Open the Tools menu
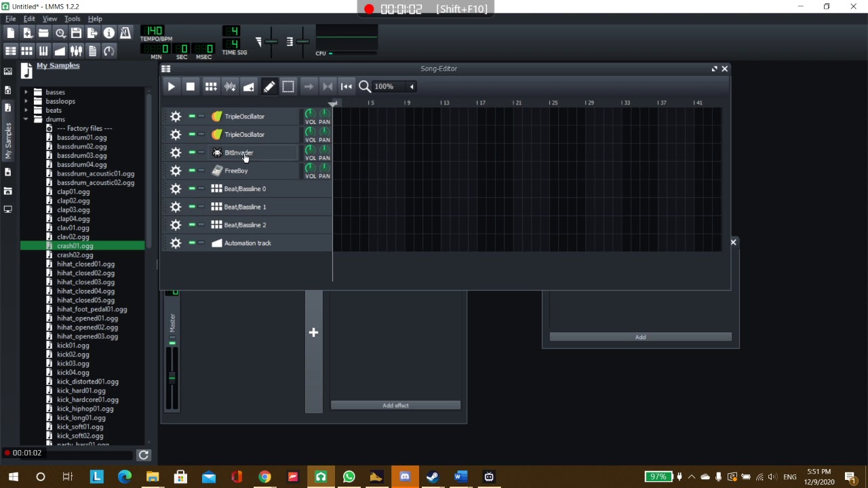 pos(72,19)
